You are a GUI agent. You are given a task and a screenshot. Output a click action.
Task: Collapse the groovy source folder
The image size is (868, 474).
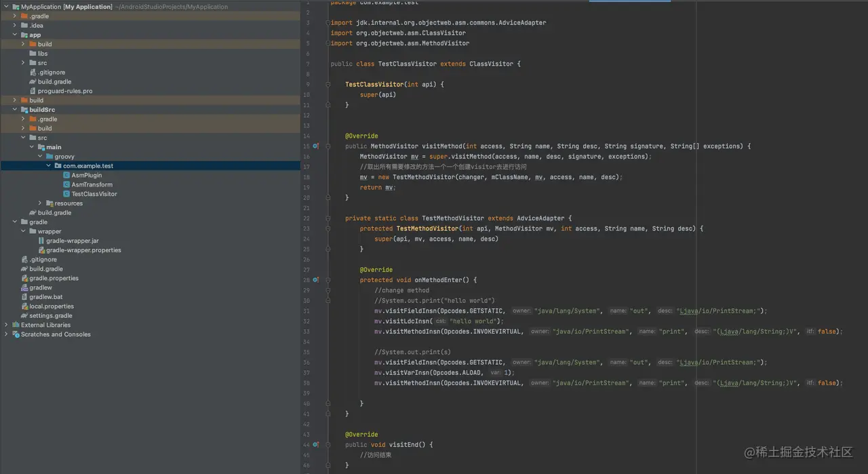[40, 157]
